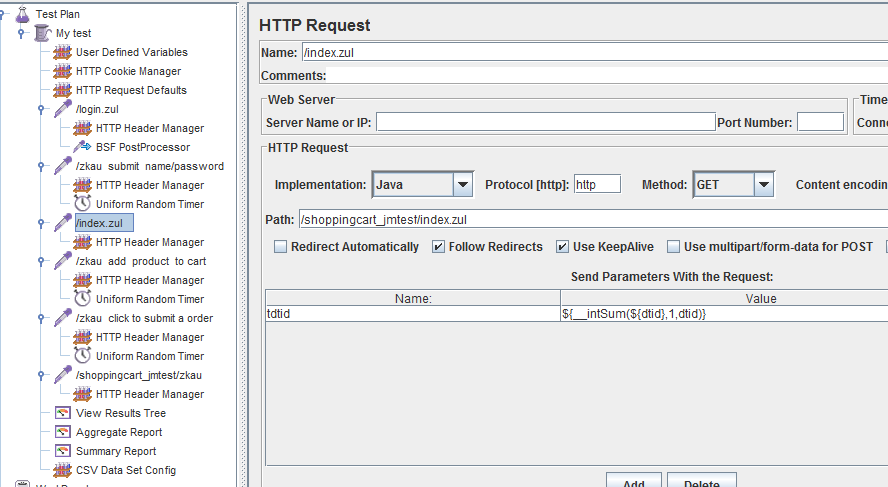Screen dimensions: 888x487
Task: Click the View Results Tree listener icon
Action: coord(63,413)
